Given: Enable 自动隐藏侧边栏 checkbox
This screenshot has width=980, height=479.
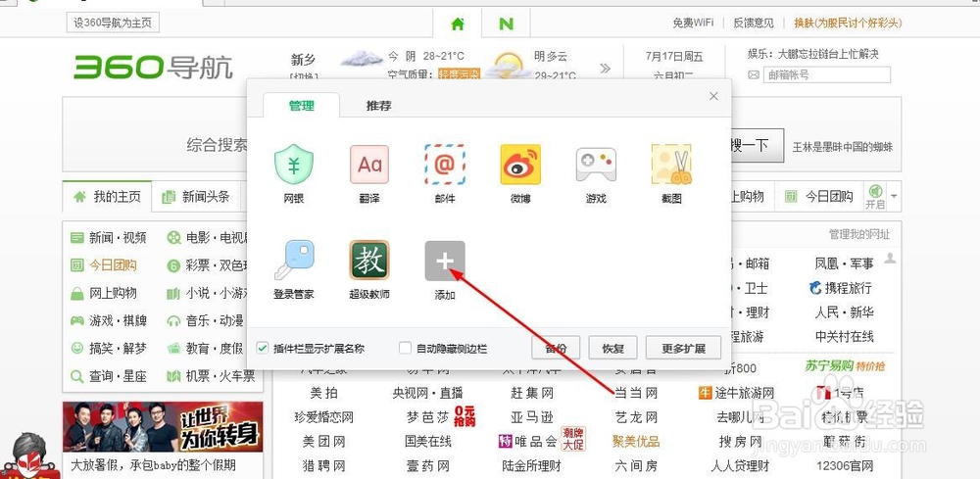Looking at the screenshot, I should [x=405, y=348].
